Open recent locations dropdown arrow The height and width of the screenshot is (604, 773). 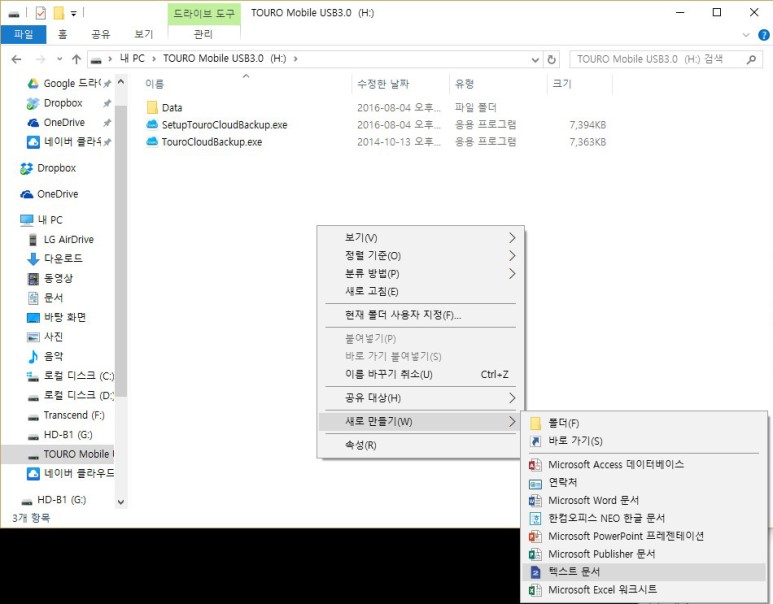coord(60,59)
